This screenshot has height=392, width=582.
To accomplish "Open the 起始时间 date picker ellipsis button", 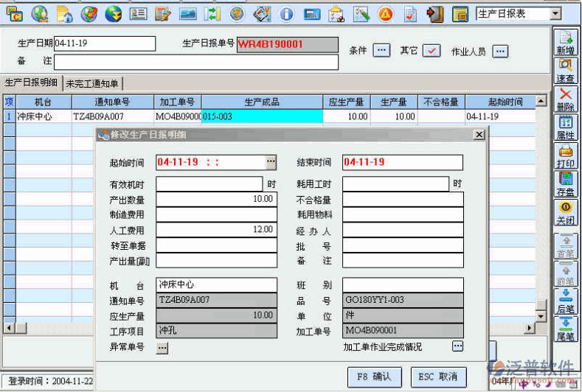I will click(271, 162).
